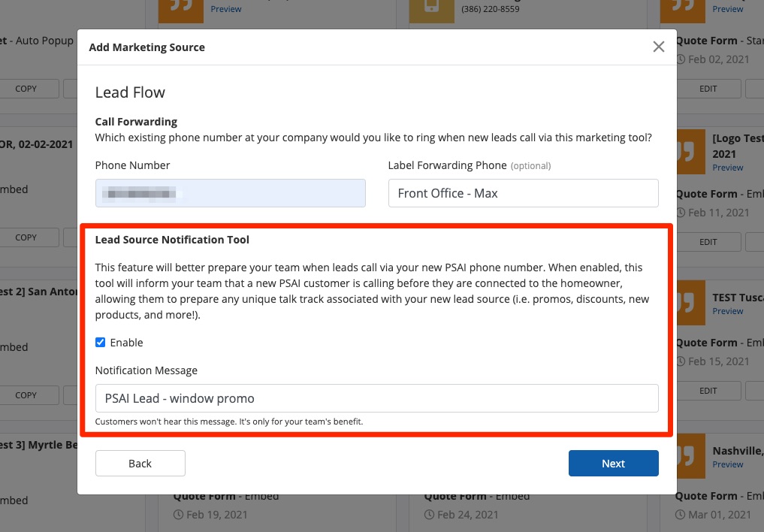Open the Preview link under Nashville
Image resolution: width=764 pixels, height=532 pixels.
[728, 464]
